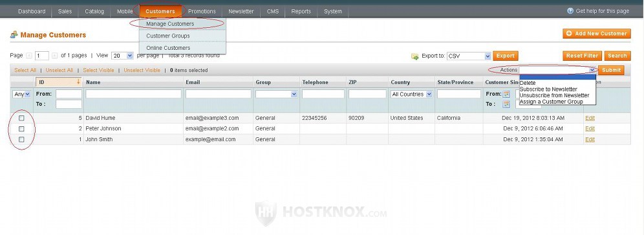This screenshot has height=235, width=644.
Task: Choose Unsubscribe from Newsletter action
Action: (x=555, y=95)
